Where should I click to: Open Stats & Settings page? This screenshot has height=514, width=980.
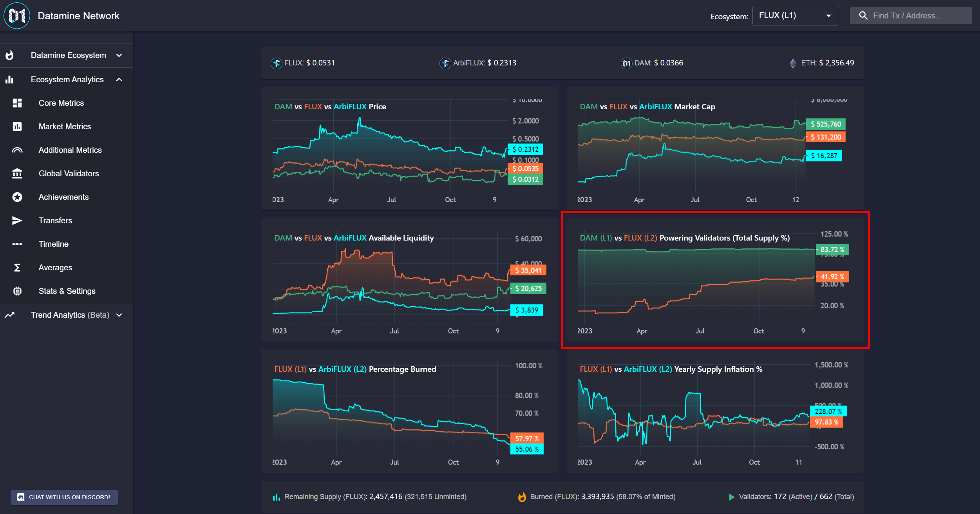pos(67,291)
